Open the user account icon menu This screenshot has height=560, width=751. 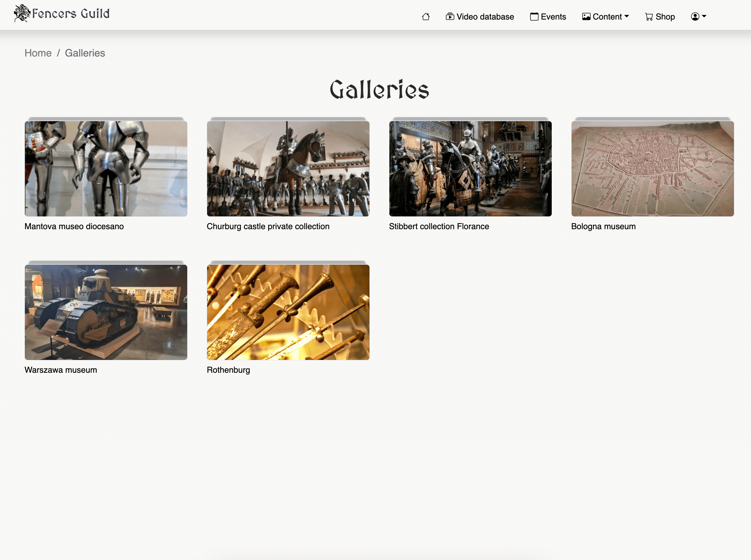pyautogui.click(x=695, y=17)
